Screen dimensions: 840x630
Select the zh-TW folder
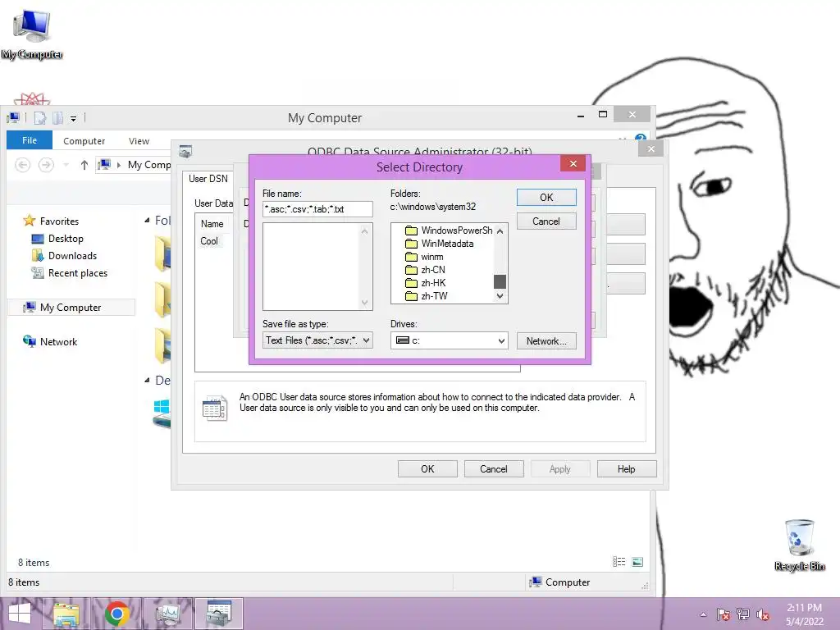(x=427, y=295)
